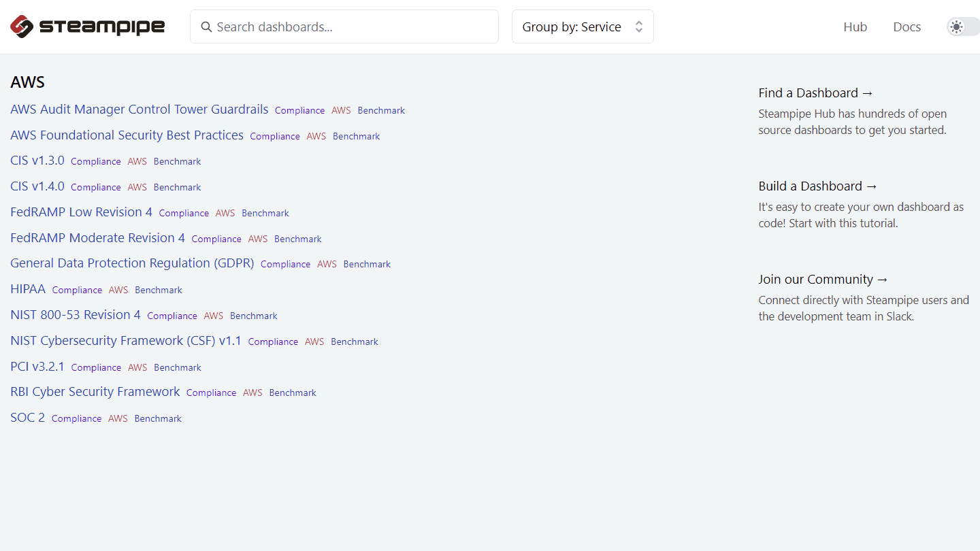Screen dimensions: 980x551
Task: Open the PCI v3.2.1 dashboard
Action: [x=37, y=367]
